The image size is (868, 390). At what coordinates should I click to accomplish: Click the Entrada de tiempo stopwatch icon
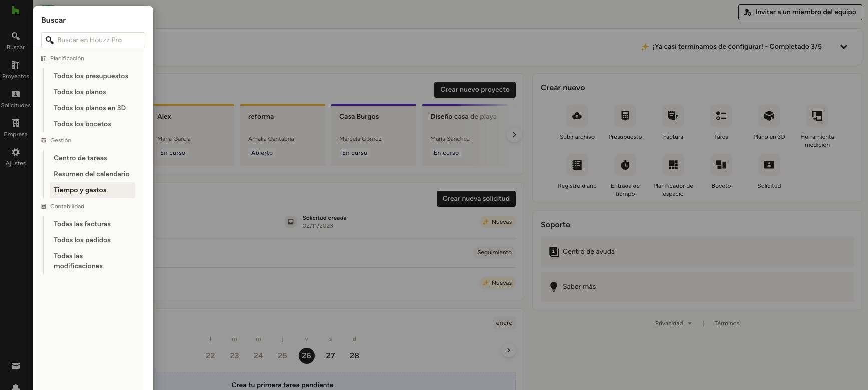click(625, 165)
